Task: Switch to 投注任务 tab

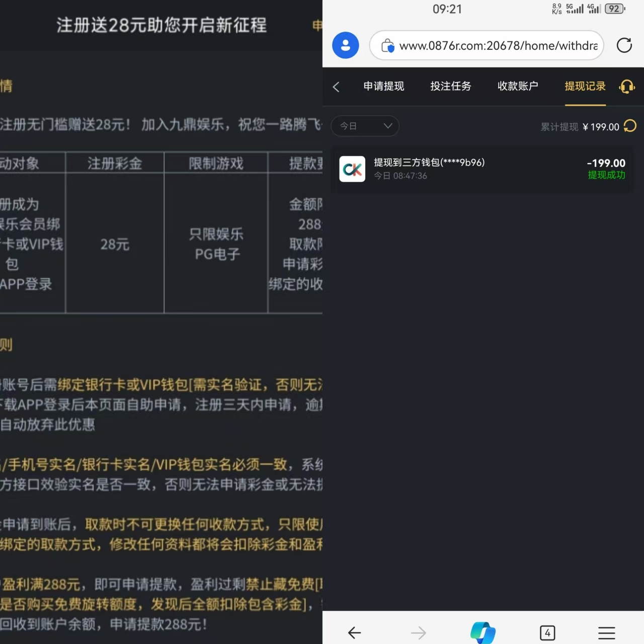Action: point(451,86)
